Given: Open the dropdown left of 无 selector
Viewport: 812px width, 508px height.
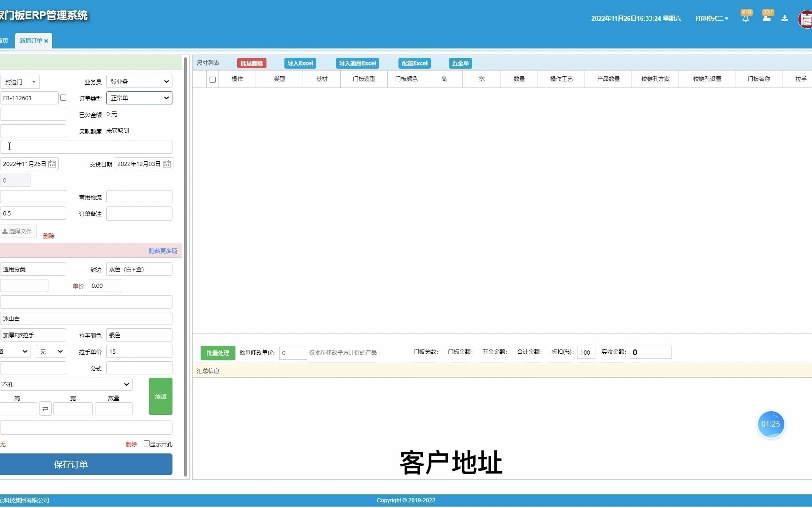Looking at the screenshot, I should click(15, 351).
